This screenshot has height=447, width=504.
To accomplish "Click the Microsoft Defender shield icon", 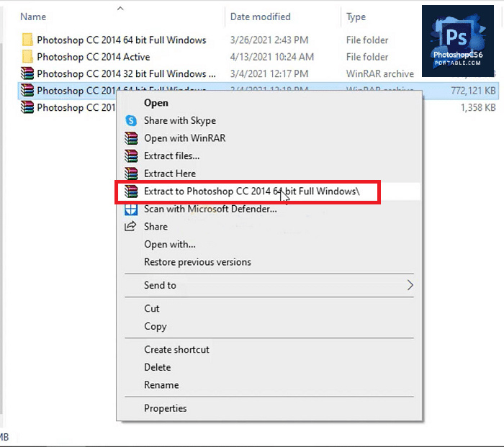I will pos(131,209).
